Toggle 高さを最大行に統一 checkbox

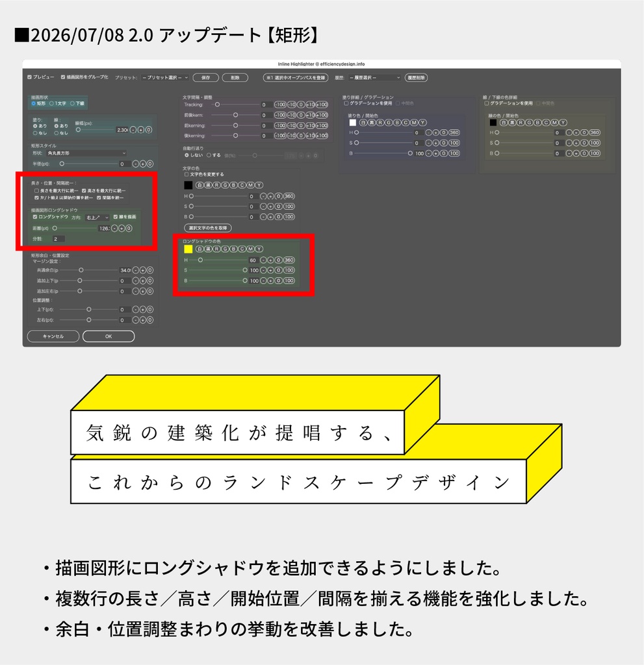click(84, 191)
